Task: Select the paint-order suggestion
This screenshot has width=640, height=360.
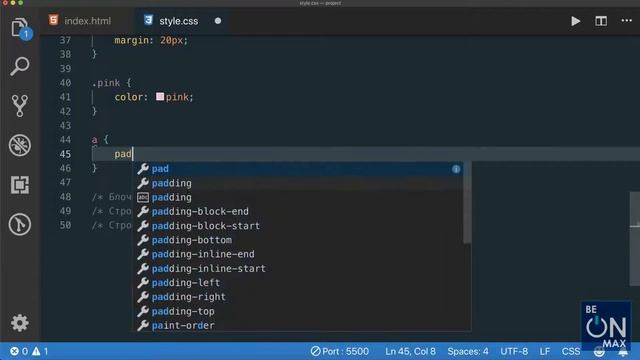Action: (x=299, y=325)
